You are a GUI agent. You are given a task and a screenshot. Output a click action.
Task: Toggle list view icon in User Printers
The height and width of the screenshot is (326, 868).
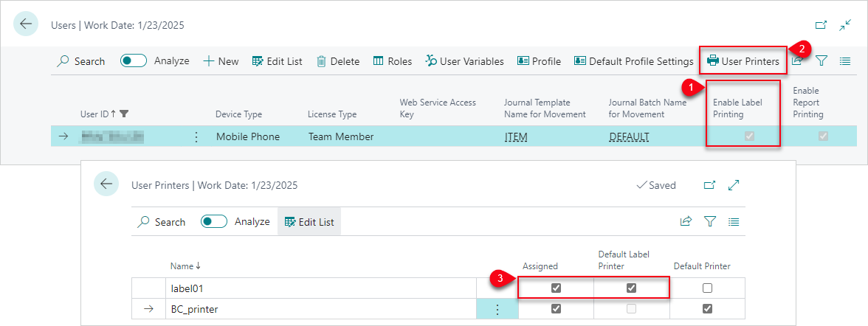(734, 221)
